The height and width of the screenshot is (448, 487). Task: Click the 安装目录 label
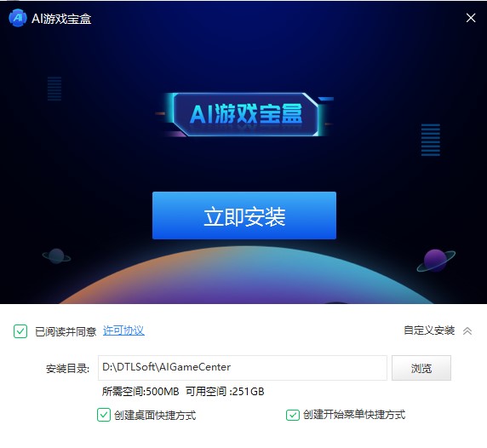68,369
